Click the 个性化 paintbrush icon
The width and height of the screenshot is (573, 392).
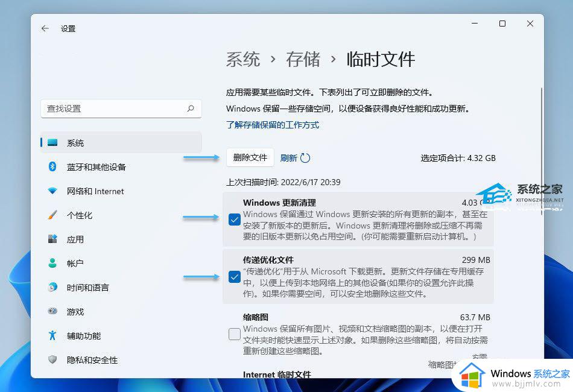click(52, 215)
